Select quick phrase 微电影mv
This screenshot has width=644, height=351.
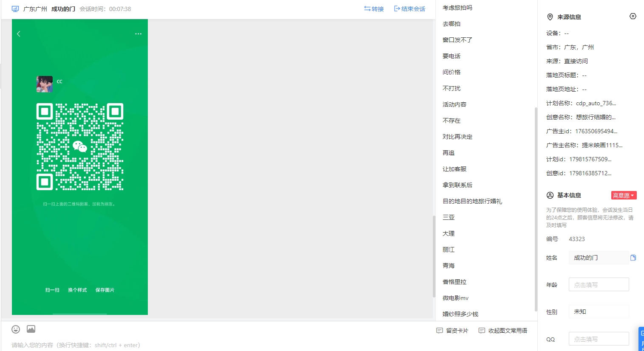455,298
